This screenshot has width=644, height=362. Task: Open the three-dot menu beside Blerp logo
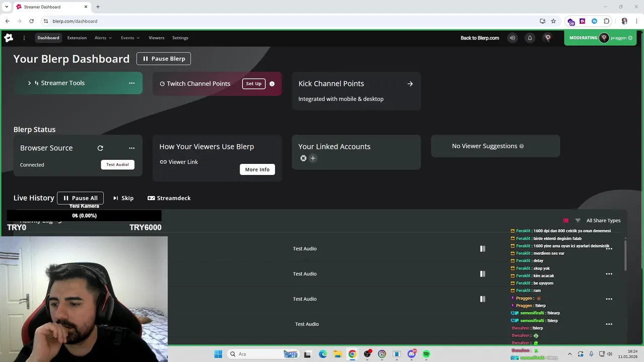[24, 38]
